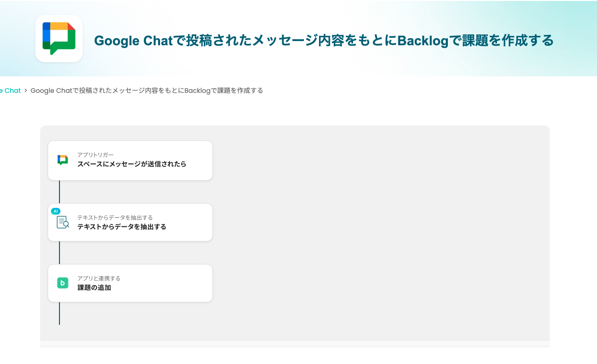The image size is (597, 364).
Task: Open the 課題の追加 step
Action: tap(94, 288)
